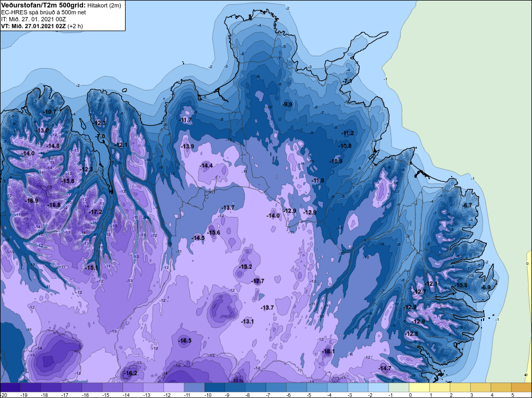532x398 pixels.
Task: Click the legend swatch between -6 and -5
Action: 296,387
